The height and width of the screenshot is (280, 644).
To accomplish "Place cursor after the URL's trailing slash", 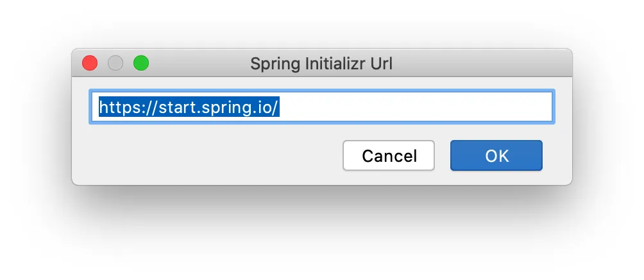I will tap(280, 107).
